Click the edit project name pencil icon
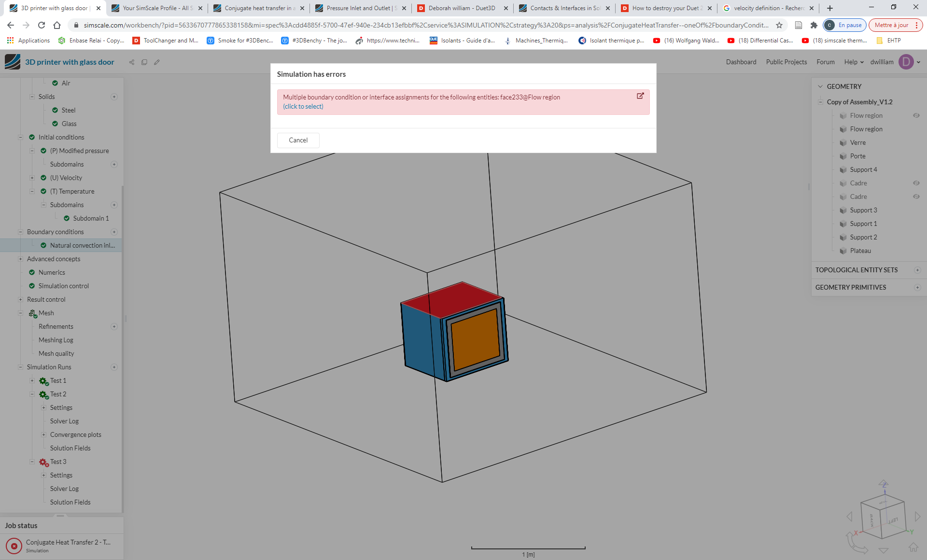 click(157, 62)
